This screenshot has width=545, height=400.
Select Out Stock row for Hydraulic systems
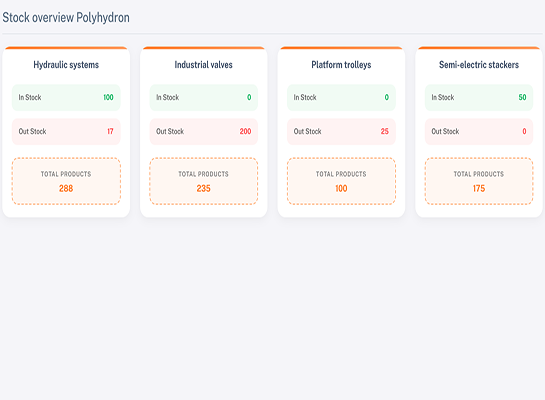click(x=66, y=132)
